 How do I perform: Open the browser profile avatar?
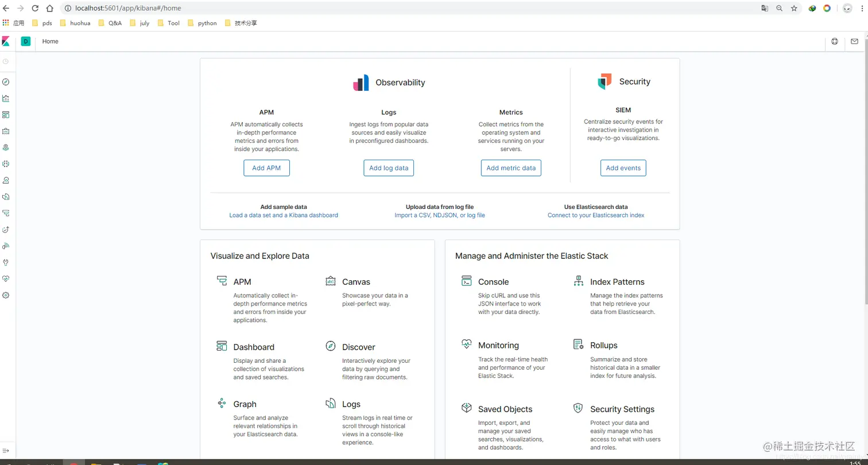(x=847, y=9)
